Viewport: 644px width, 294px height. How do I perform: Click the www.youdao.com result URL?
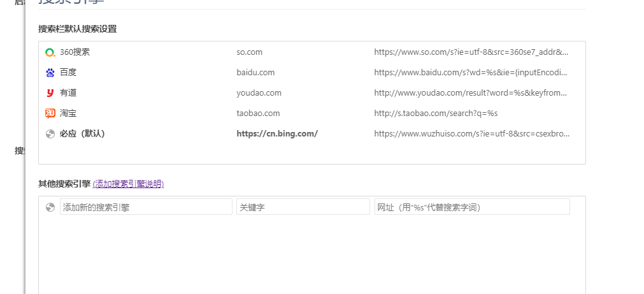[471, 93]
